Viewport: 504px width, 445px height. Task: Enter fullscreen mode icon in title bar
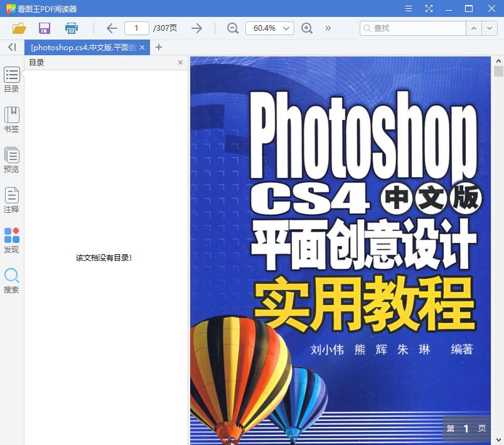[429, 9]
